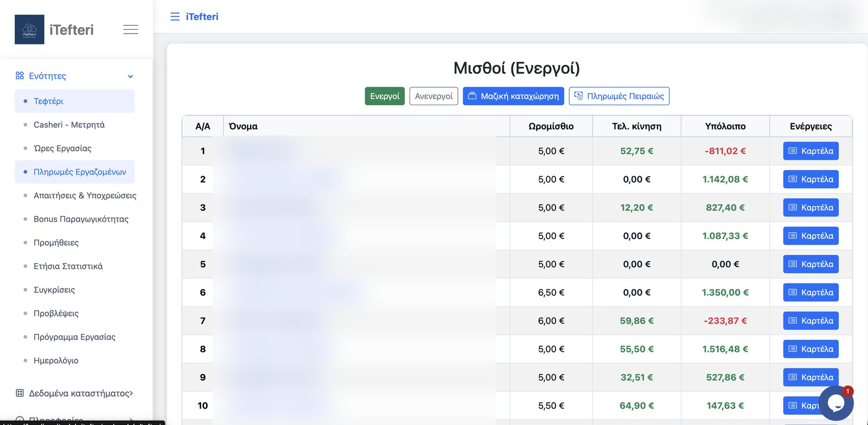The width and height of the screenshot is (868, 425).
Task: Open Καρτέλα for row 2
Action: (810, 179)
